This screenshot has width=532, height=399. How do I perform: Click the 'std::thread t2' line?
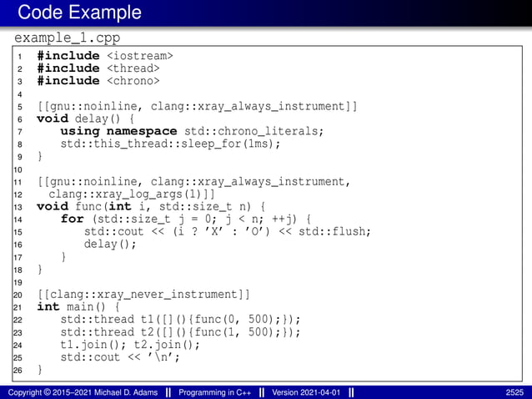180,332
